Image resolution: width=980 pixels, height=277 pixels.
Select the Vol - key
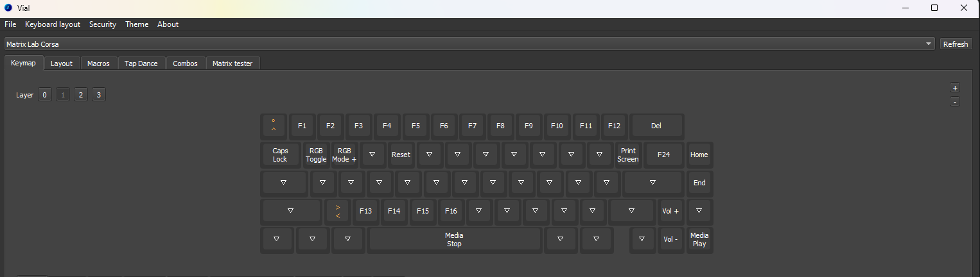(x=670, y=239)
